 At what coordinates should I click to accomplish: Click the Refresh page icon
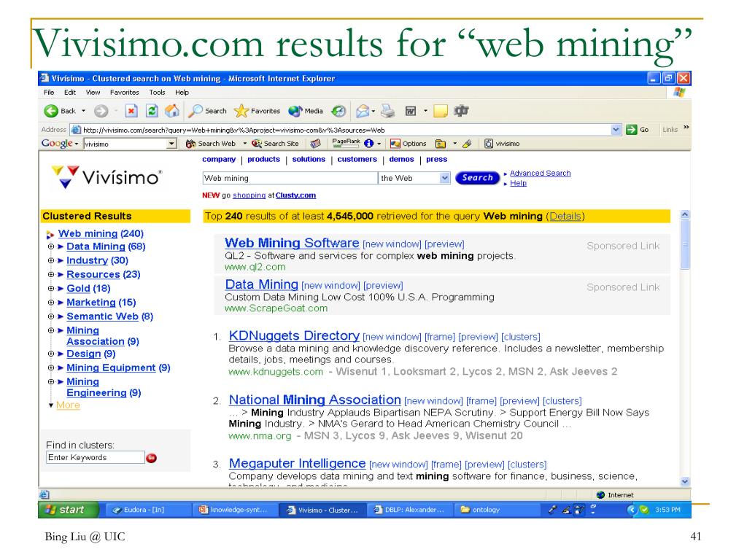click(x=152, y=111)
